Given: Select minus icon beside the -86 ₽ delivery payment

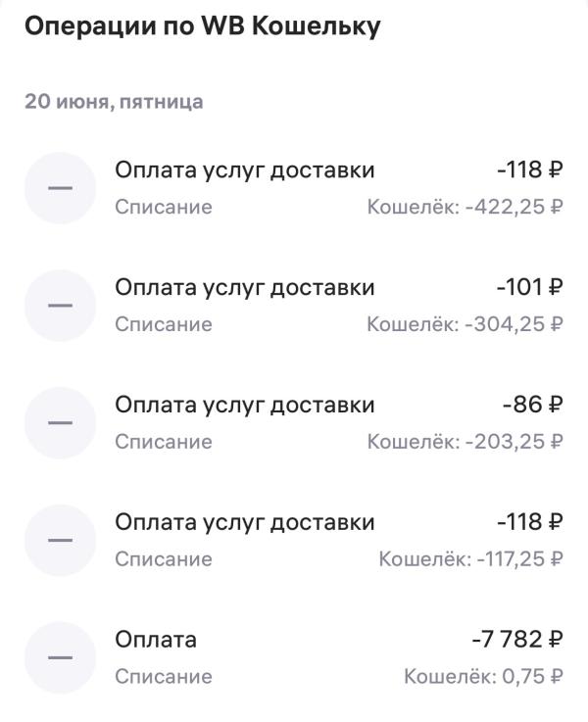Looking at the screenshot, I should tap(60, 423).
